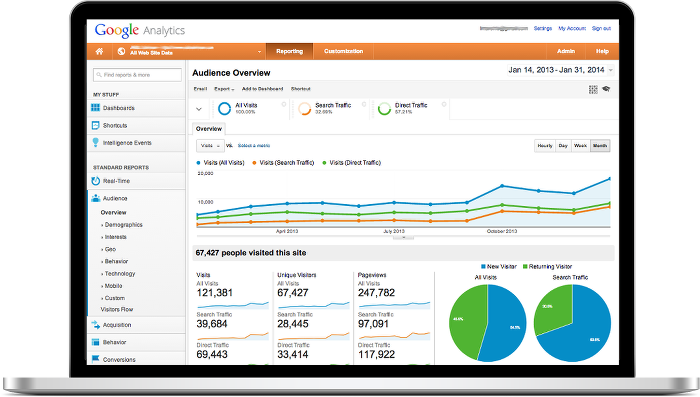The height and width of the screenshot is (397, 700).
Task: Open the Help tab
Action: pos(602,51)
